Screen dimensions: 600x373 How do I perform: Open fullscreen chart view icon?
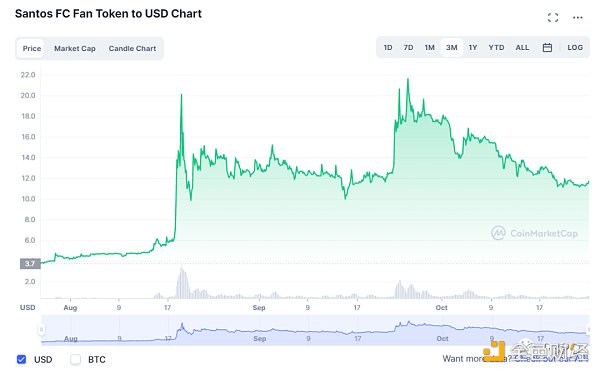coord(553,18)
